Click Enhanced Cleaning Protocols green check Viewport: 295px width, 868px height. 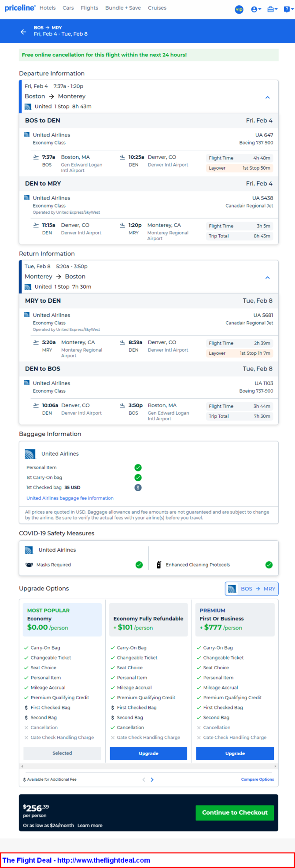(x=269, y=565)
